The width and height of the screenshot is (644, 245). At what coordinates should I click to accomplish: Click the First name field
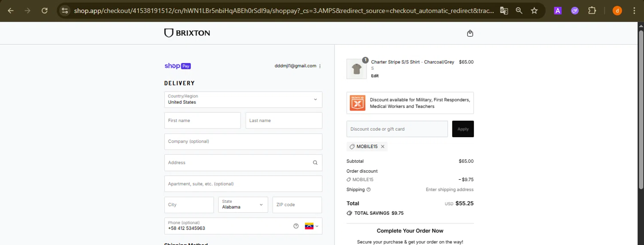click(x=203, y=120)
